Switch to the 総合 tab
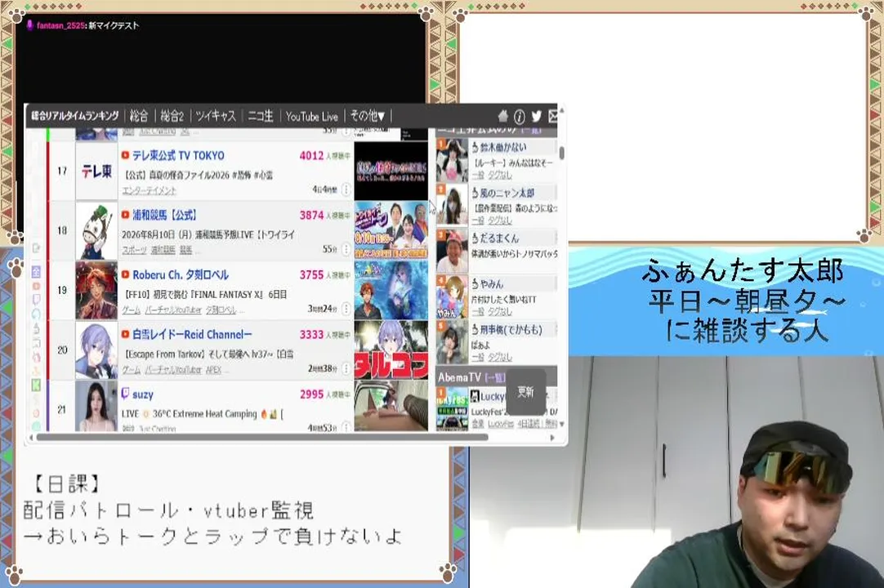Image resolution: width=884 pixels, height=588 pixels. click(x=139, y=116)
